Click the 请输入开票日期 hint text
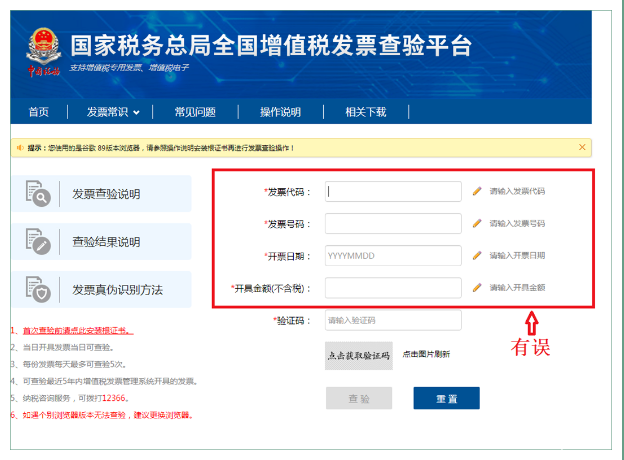This screenshot has height=460, width=624. (x=517, y=255)
